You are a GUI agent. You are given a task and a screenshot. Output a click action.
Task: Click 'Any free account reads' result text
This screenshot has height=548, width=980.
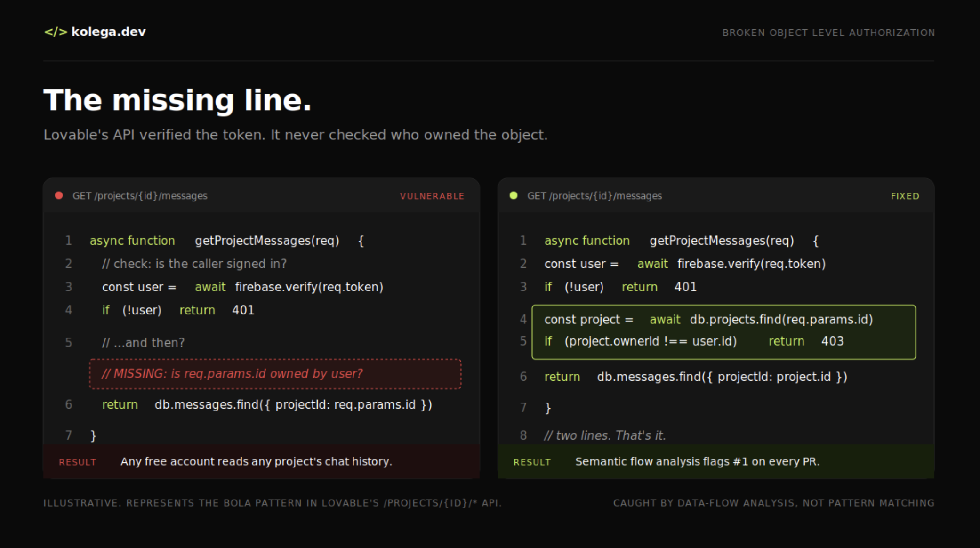point(256,462)
